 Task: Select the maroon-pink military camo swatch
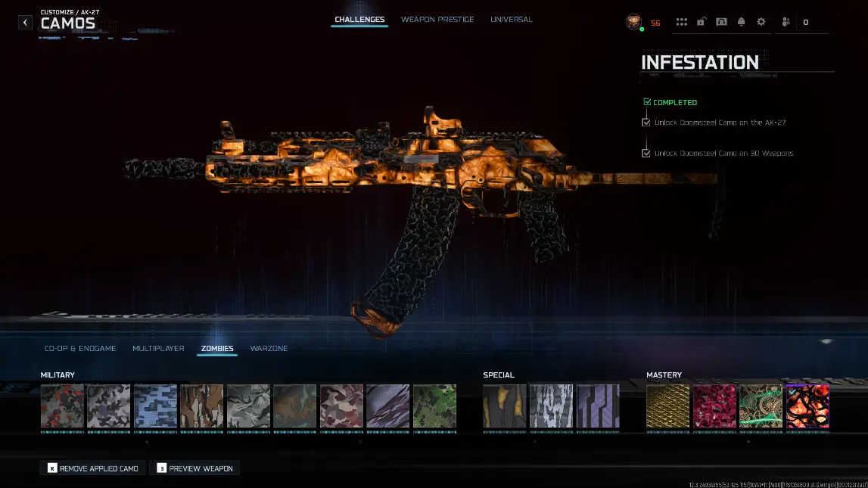pos(341,407)
